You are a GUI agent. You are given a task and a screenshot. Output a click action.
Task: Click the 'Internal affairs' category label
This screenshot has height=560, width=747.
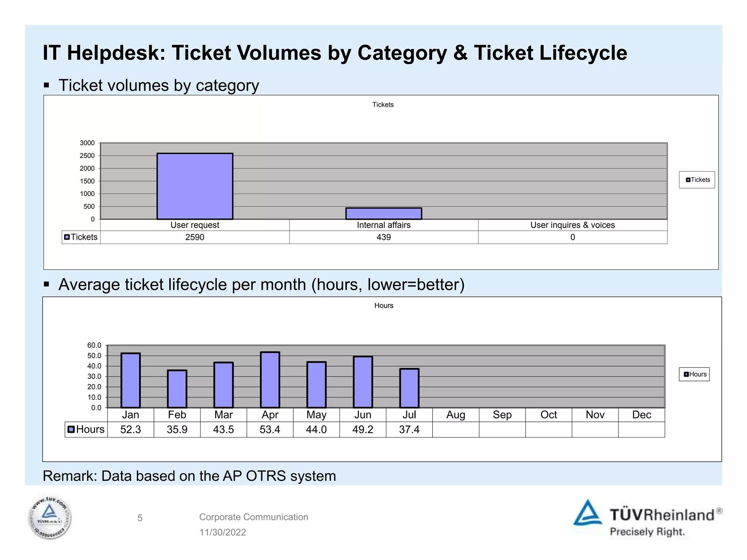point(384,225)
